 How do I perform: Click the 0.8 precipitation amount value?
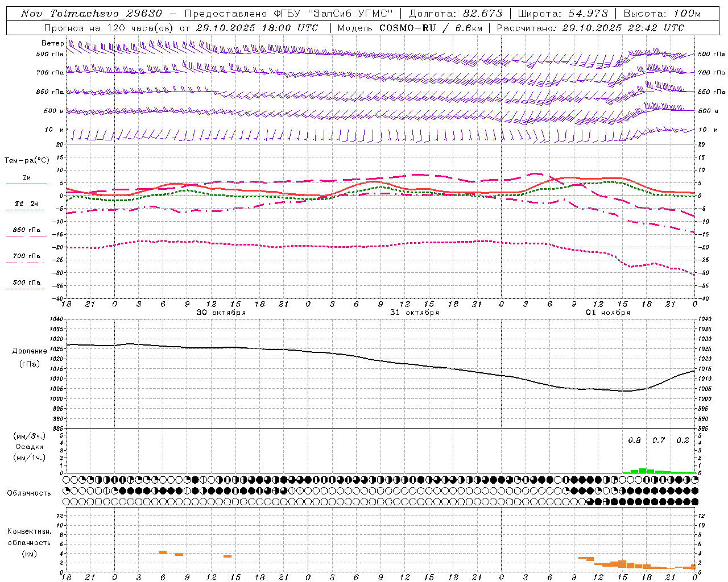tap(634, 440)
